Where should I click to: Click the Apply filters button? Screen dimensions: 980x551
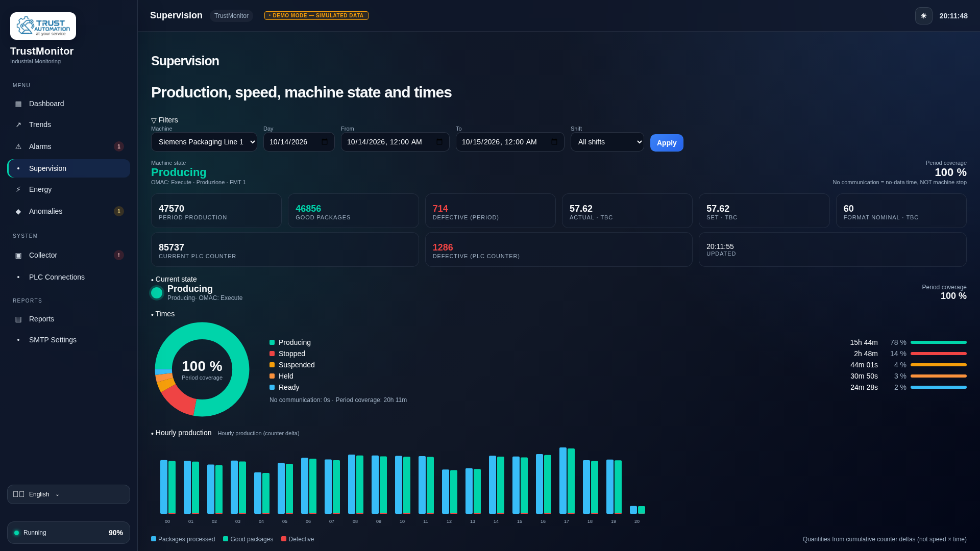click(x=667, y=143)
